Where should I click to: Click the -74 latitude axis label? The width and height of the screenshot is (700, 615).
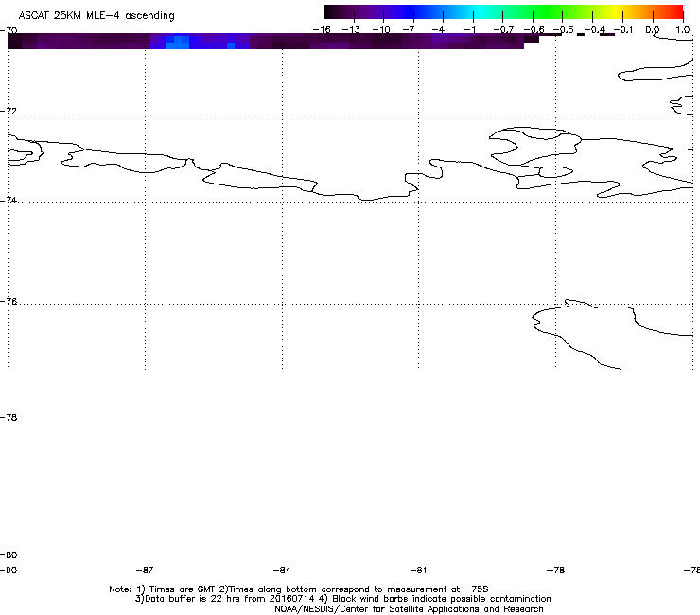coord(9,200)
